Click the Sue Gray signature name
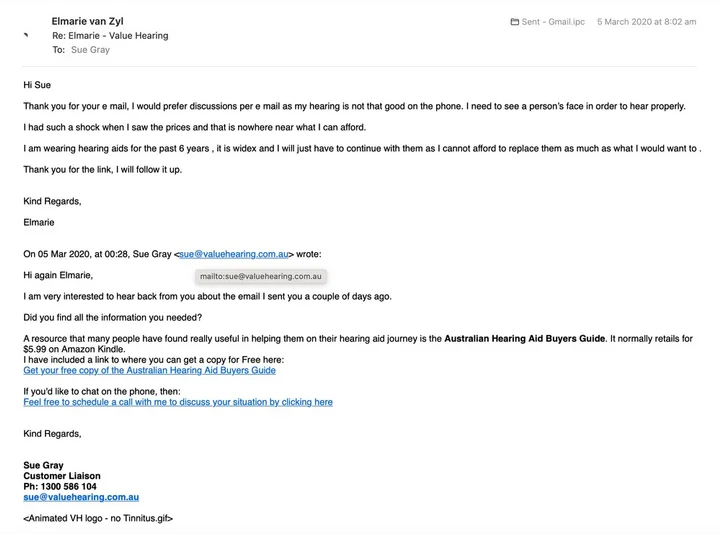The image size is (720, 534). coord(44,465)
